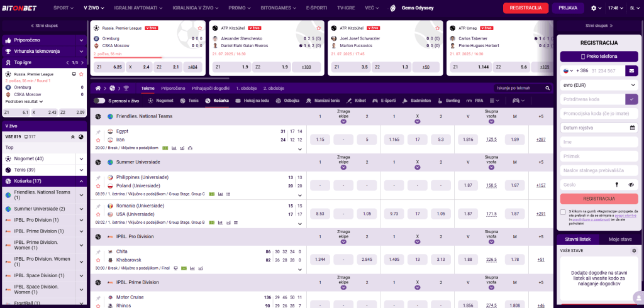644x308 pixels.
Task: Go to next Top igre page arrow
Action: [86, 62]
